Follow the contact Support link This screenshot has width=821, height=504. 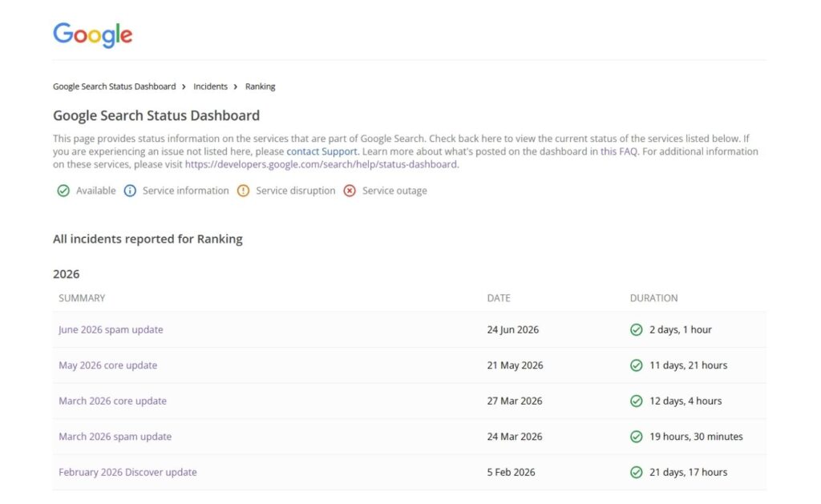coord(322,151)
